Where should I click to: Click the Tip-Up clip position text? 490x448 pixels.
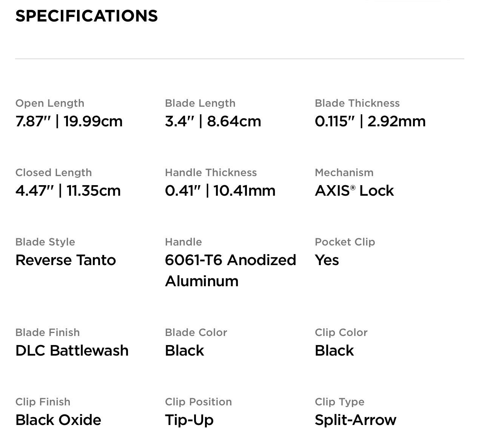click(x=189, y=420)
